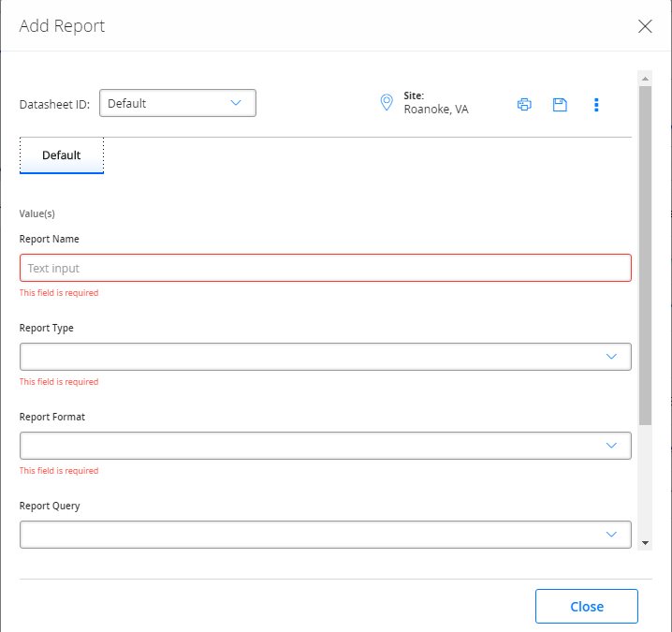Expand the Report Format dropdown
This screenshot has width=672, height=632.
click(x=326, y=446)
